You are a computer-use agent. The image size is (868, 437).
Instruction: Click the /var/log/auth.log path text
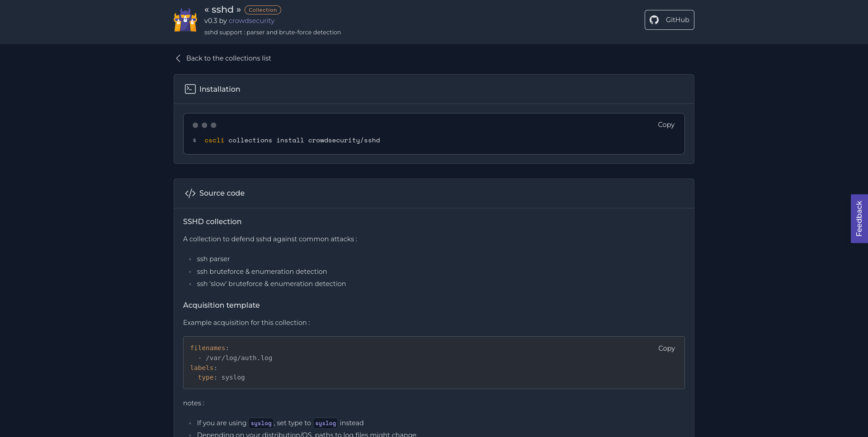pyautogui.click(x=239, y=358)
